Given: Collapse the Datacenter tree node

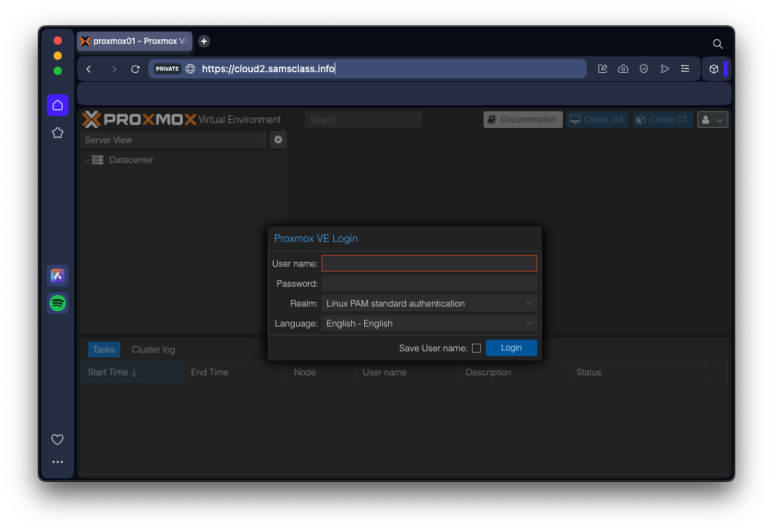Looking at the screenshot, I should 87,160.
